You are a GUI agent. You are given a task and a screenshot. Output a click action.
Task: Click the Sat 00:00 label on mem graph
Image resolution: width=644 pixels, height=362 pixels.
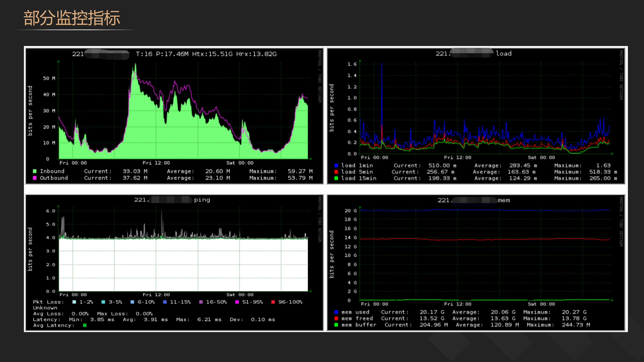coord(541,304)
